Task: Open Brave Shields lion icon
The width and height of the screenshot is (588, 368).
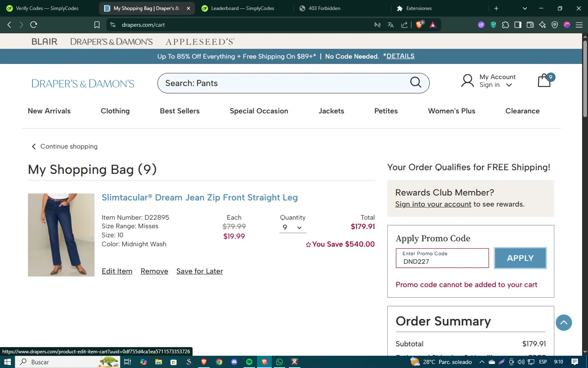Action: point(419,24)
